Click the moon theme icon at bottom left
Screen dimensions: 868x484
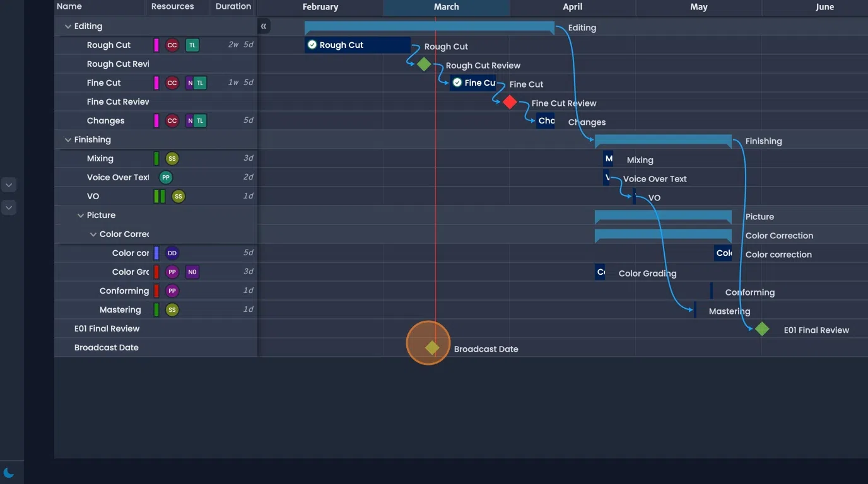(x=9, y=473)
